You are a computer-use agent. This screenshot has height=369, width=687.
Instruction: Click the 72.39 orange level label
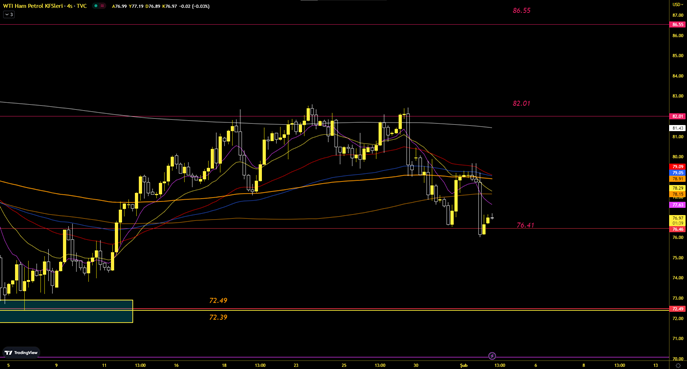[x=218, y=317]
